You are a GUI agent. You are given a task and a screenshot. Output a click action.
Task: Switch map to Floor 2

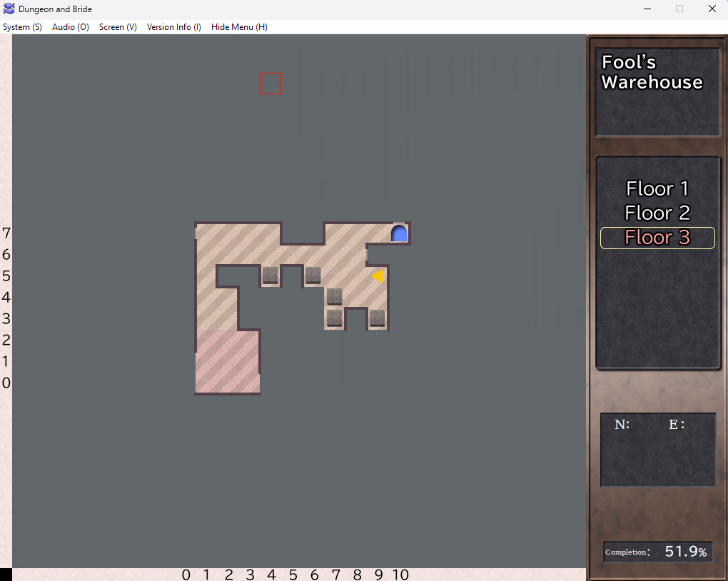(657, 213)
